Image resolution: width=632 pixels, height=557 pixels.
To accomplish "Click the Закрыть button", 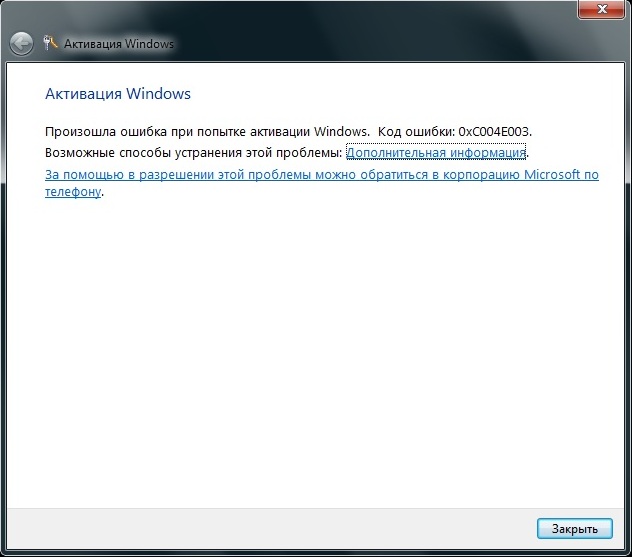I will tap(575, 528).
